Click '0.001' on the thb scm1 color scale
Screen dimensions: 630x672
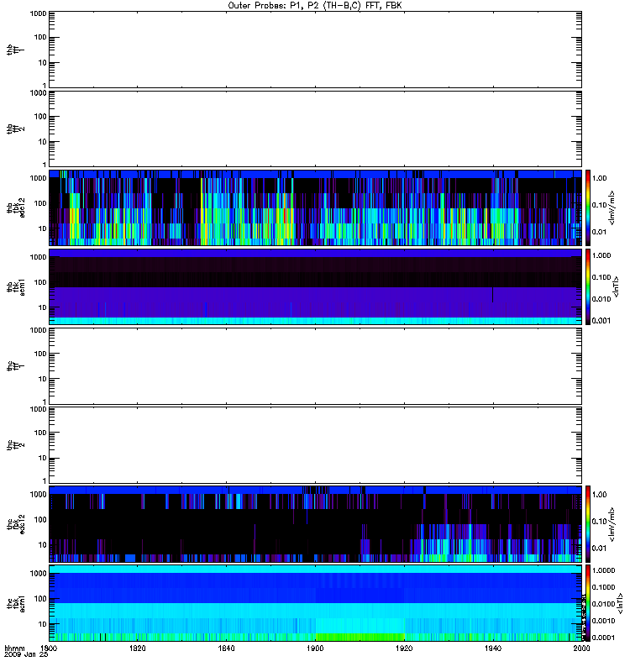pos(601,321)
